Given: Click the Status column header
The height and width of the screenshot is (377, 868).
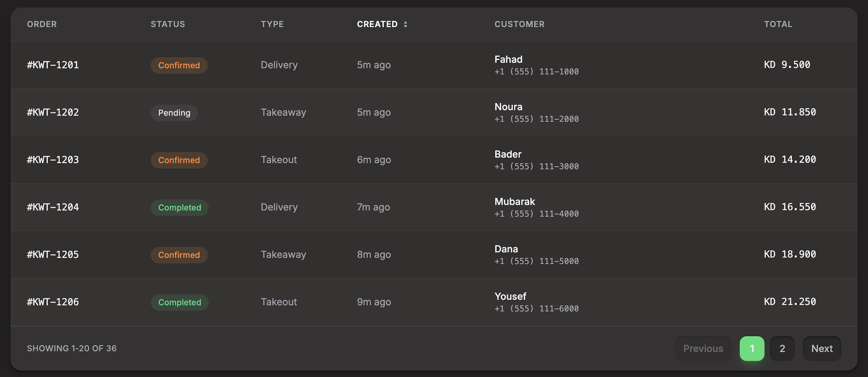Looking at the screenshot, I should tap(168, 24).
